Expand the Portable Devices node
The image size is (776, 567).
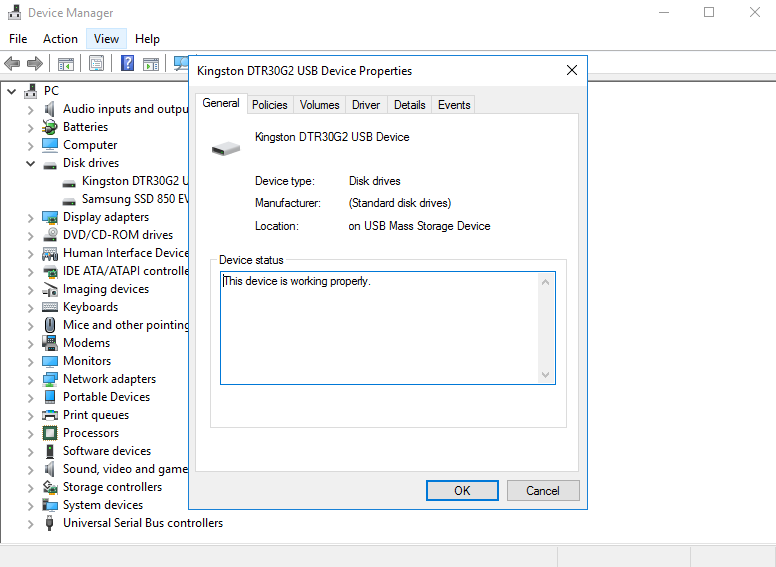pyautogui.click(x=31, y=398)
